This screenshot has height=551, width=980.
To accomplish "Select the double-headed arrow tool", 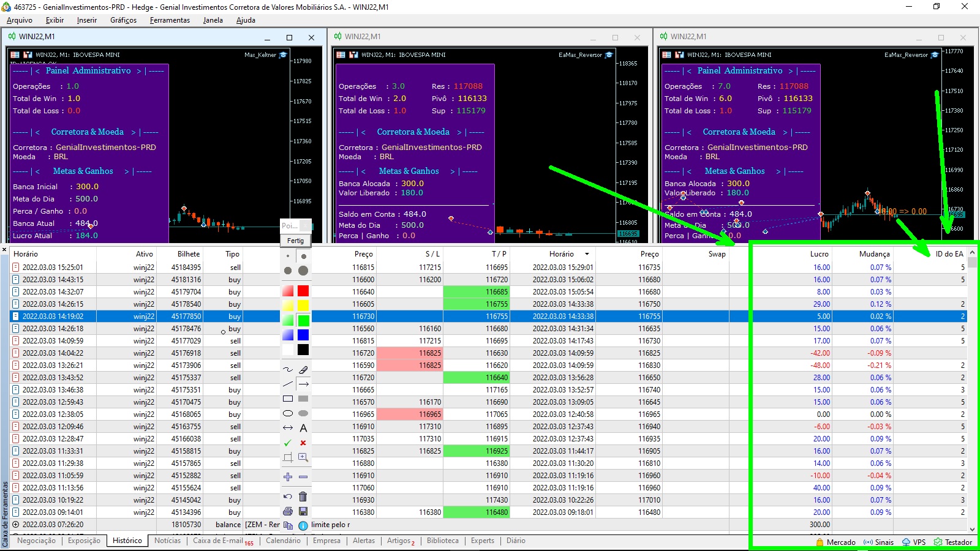I will (x=288, y=428).
